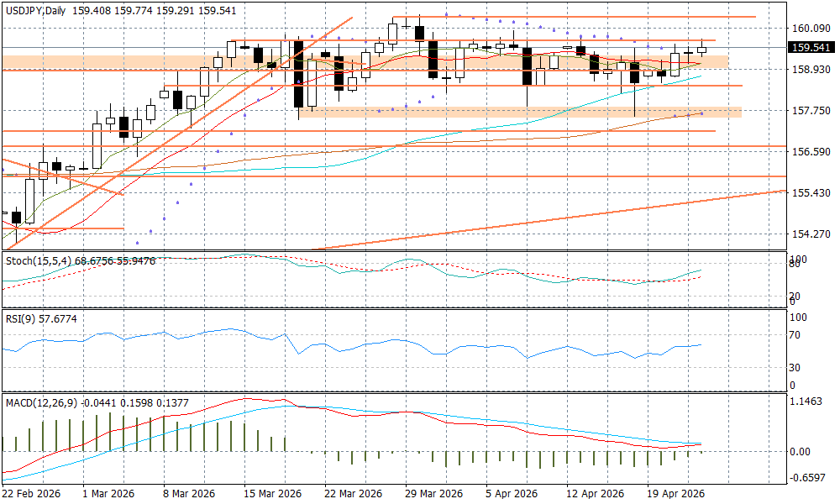Viewport: 840px width, 504px height.
Task: Select the 154.270 price scale value
Action: click(811, 234)
